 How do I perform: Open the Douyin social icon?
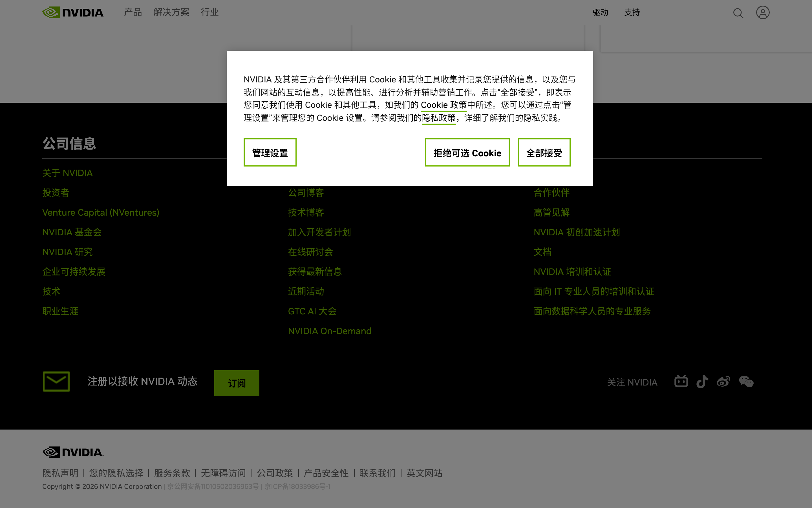coord(702,382)
